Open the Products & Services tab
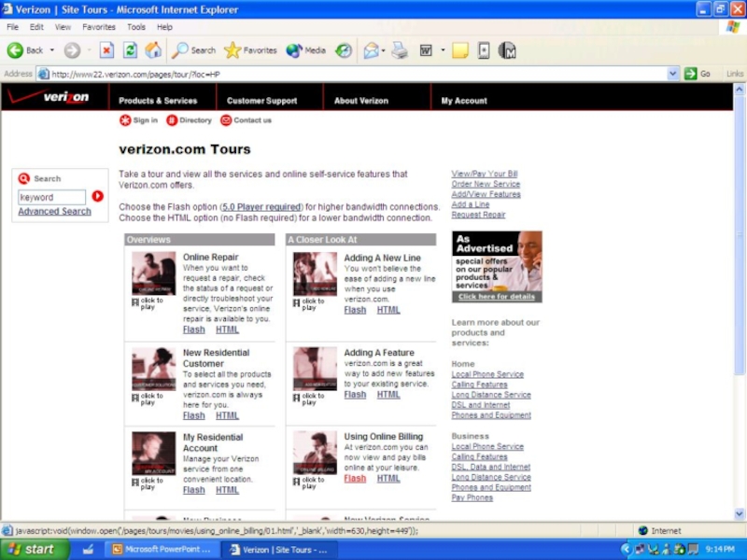Screen dimensions: 747x560 coord(158,101)
